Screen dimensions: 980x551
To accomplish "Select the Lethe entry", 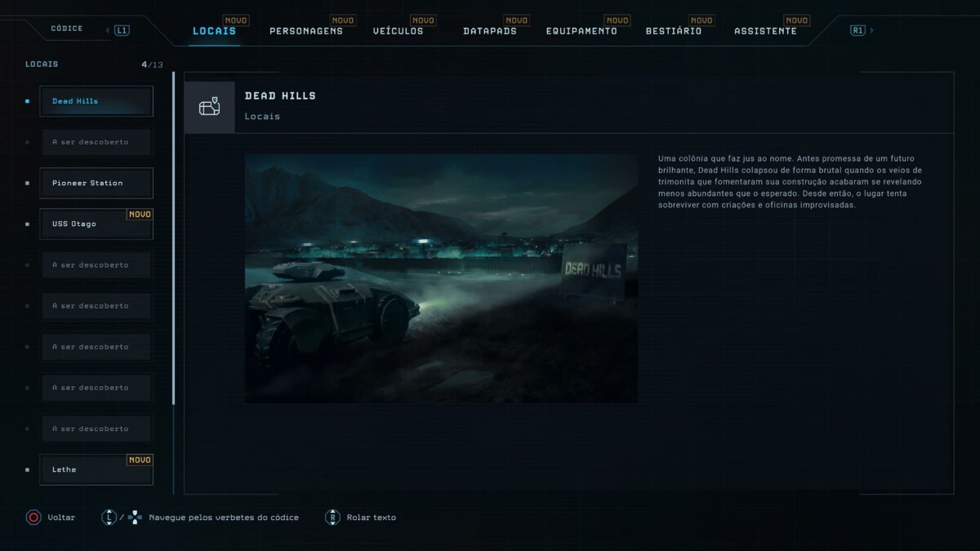I will click(x=96, y=469).
